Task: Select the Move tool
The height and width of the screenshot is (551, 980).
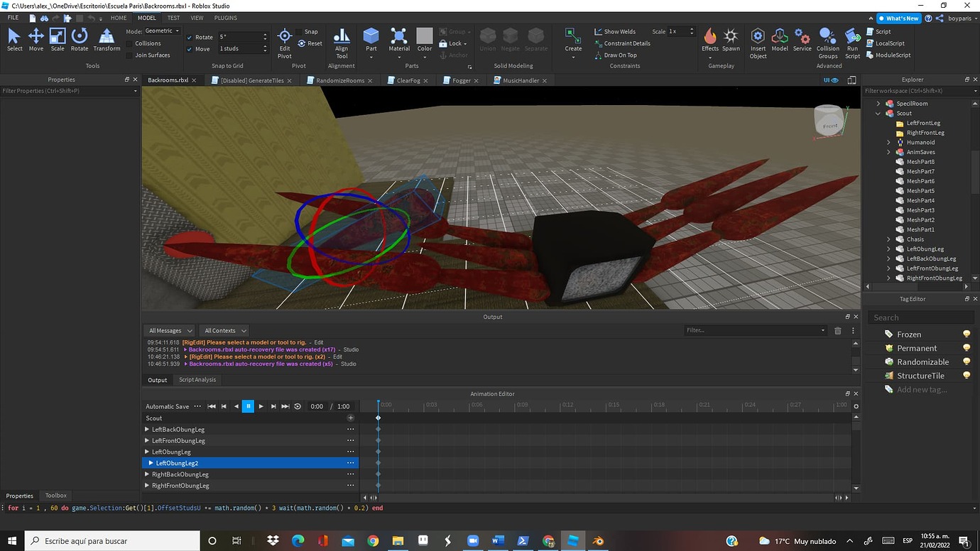Action: [36, 39]
